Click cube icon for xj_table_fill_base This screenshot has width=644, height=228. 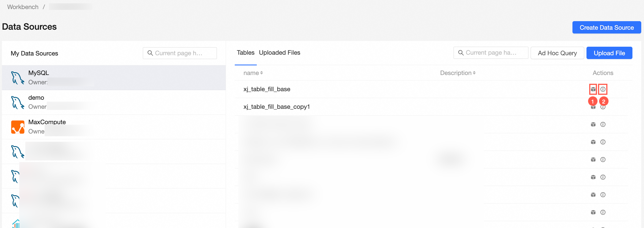point(593,89)
